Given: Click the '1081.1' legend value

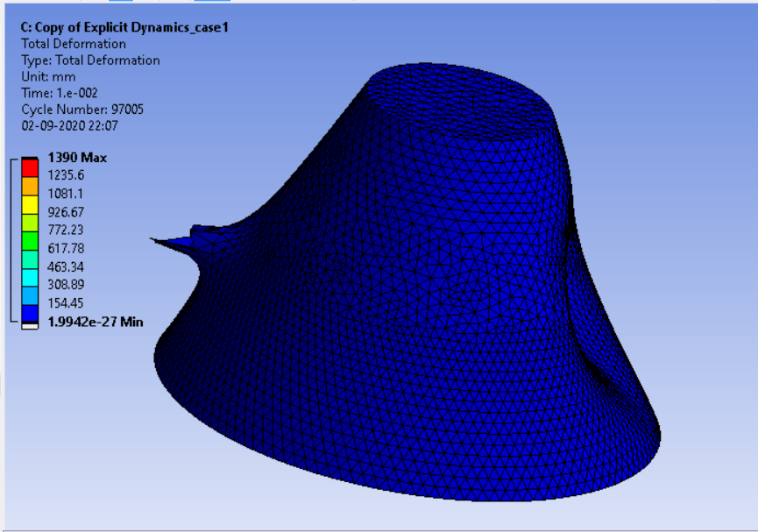Looking at the screenshot, I should click(x=65, y=194).
